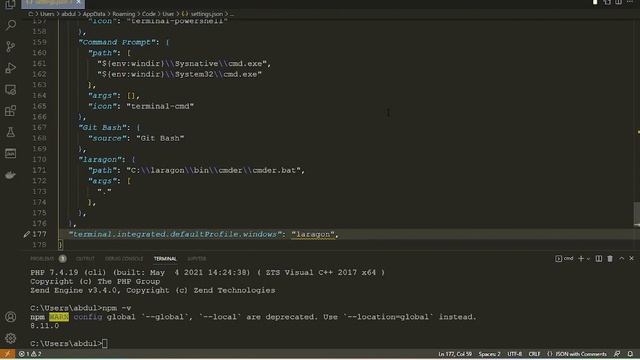Switch to the Output panel tab

[85, 258]
